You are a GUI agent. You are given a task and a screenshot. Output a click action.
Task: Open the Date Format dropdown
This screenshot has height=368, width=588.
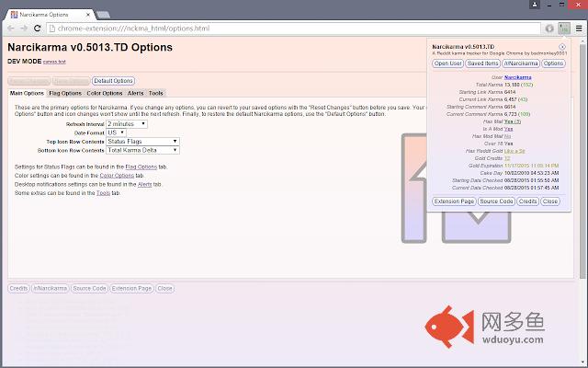click(117, 132)
